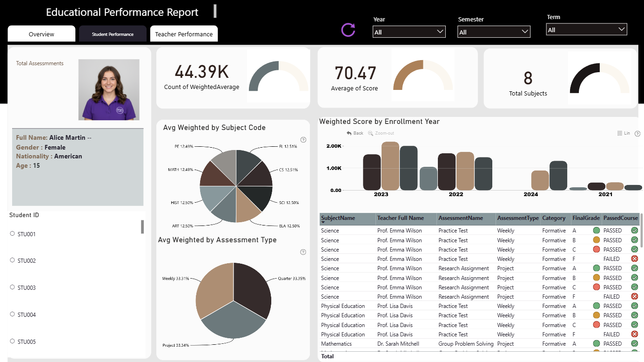This screenshot has width=644, height=362.
Task: Click the Total row label in table
Action: click(328, 356)
